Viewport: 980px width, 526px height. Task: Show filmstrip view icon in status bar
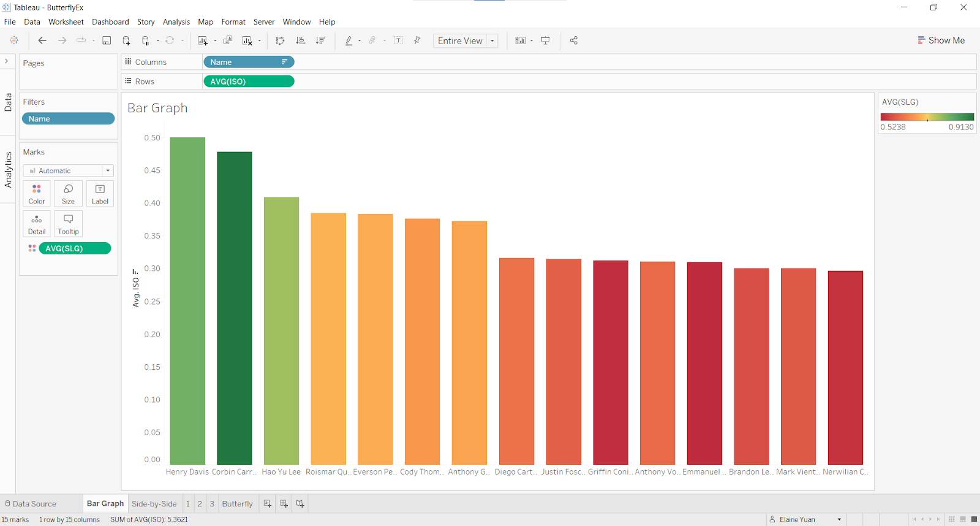tap(963, 519)
